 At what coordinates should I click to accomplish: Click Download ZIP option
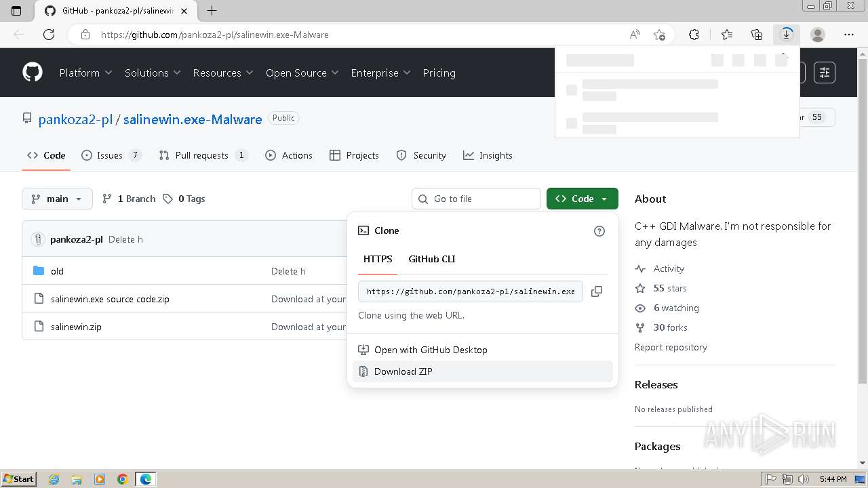[x=483, y=371]
